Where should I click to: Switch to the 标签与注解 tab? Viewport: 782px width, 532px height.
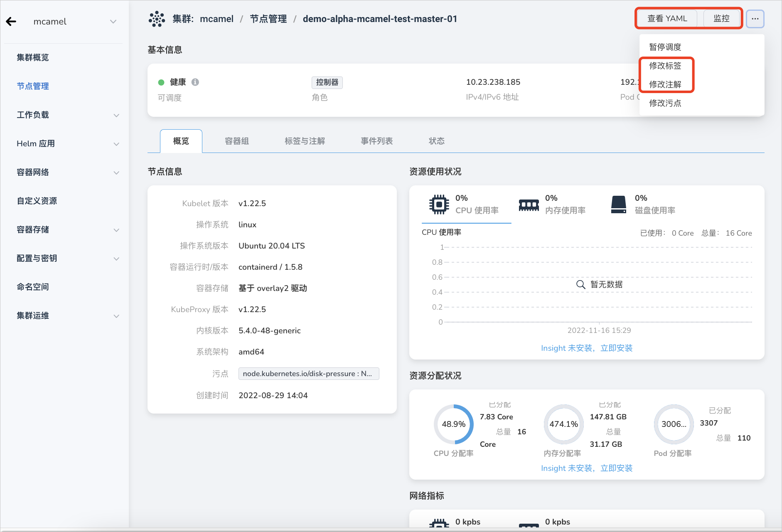click(x=305, y=141)
